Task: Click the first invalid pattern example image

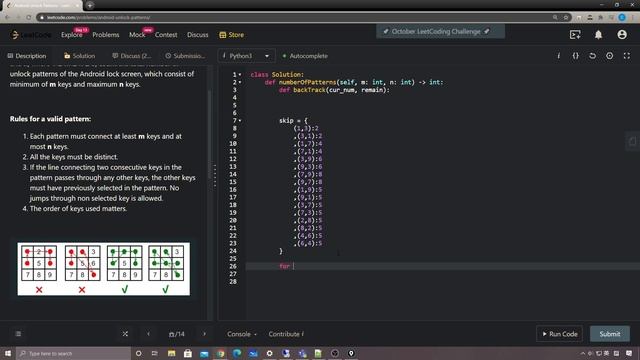Action: [39, 263]
